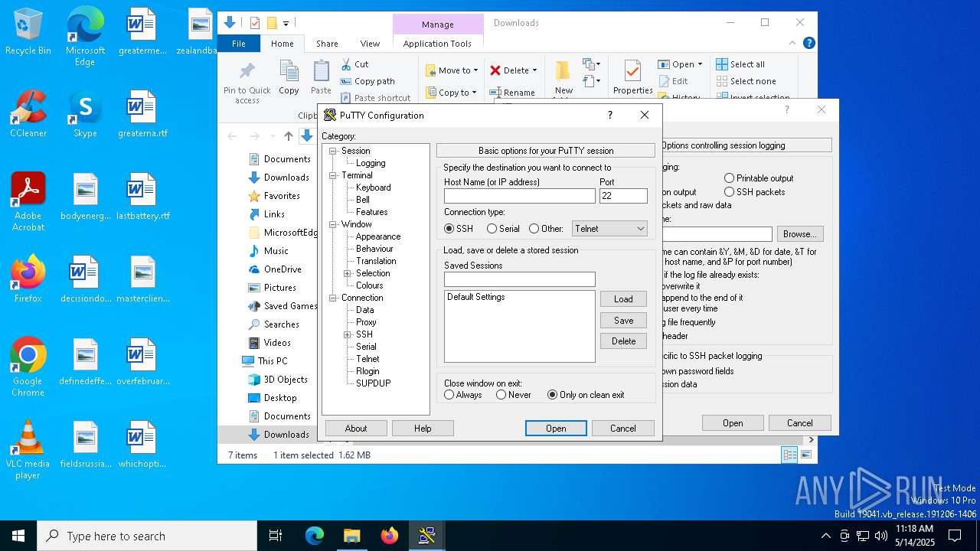Click the Properties ribbon icon
The height and width of the screenshot is (551, 980).
click(x=632, y=78)
